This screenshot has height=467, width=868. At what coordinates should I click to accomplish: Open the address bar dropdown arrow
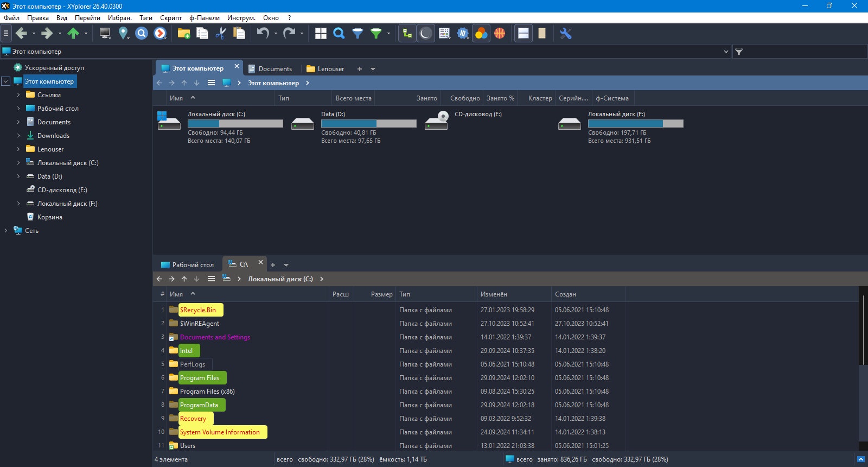point(726,52)
